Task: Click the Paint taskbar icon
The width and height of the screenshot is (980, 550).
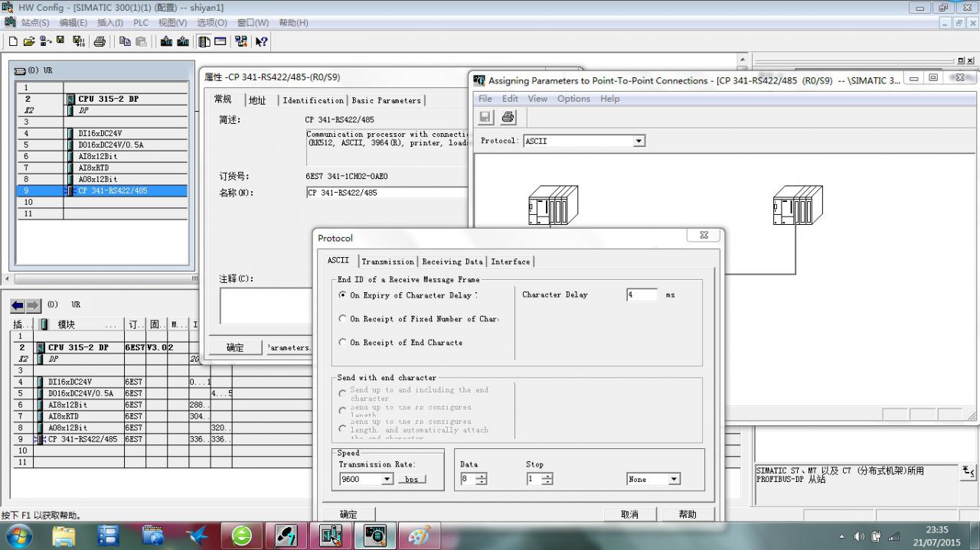Action: click(419, 535)
